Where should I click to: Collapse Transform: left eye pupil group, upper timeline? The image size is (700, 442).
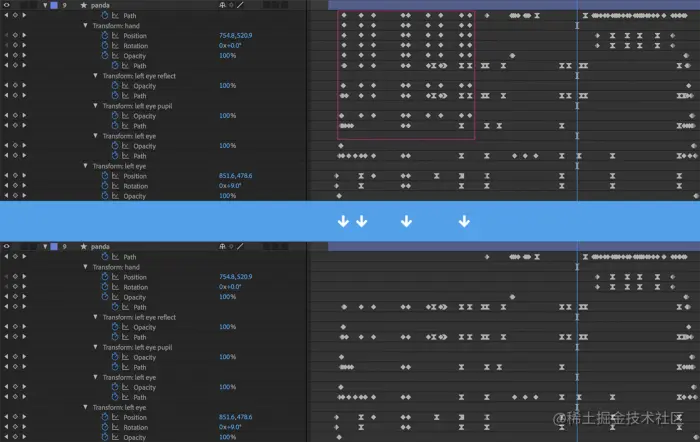pos(95,106)
